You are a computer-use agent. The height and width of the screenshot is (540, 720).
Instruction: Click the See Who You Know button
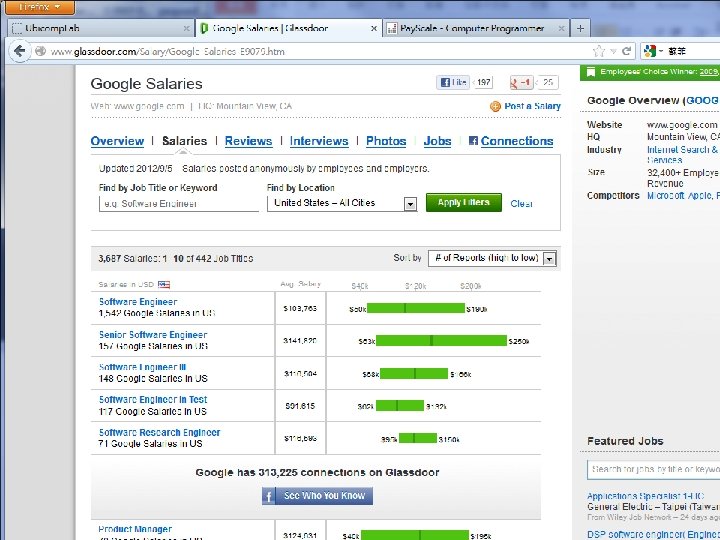tap(317, 496)
